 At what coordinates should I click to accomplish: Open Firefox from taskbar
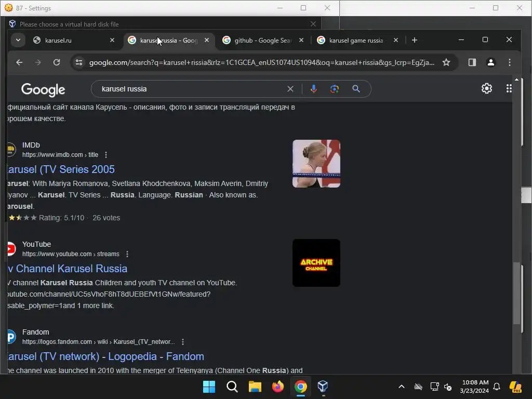(278, 387)
